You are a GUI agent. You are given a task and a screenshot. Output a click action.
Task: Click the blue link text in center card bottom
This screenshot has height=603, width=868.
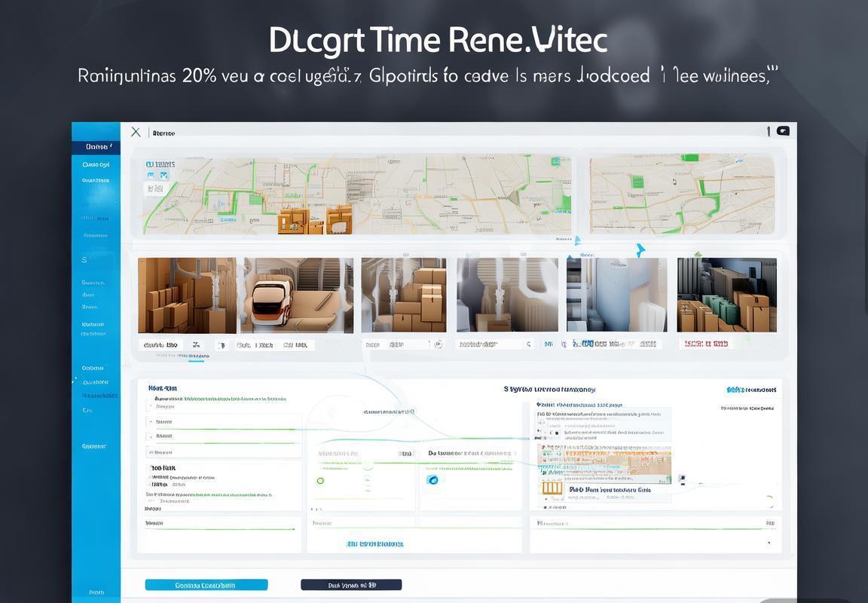tap(374, 543)
